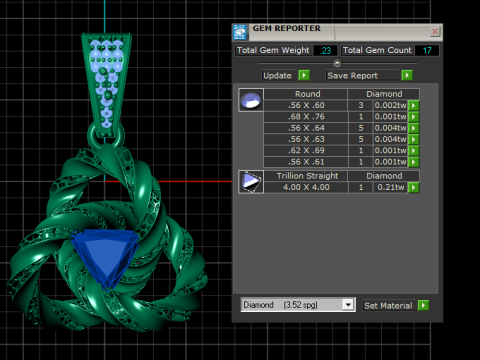480x360 pixels.
Task: Click the Update label
Action: tap(277, 76)
